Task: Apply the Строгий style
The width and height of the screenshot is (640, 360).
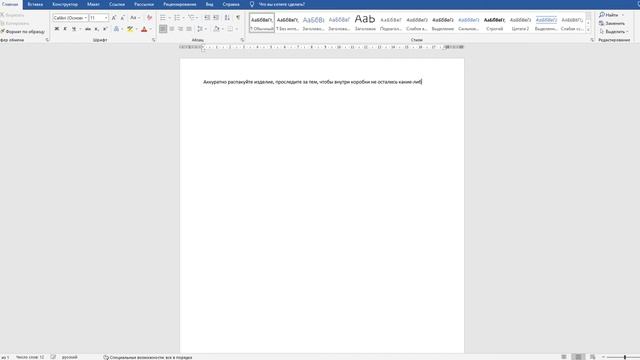Action: [x=494, y=22]
